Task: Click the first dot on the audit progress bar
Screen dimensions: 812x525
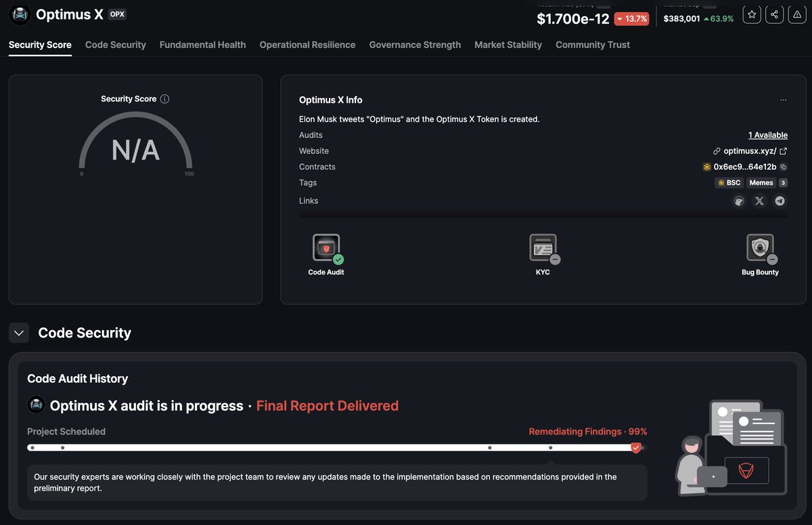Action: pyautogui.click(x=32, y=448)
